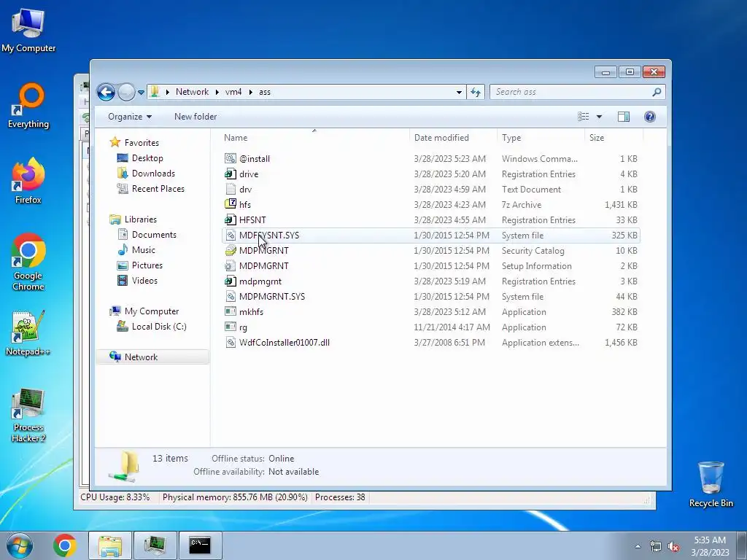Screen dimensions: 747x560
Task: Go back with the Explorer back arrow
Action: [x=106, y=92]
